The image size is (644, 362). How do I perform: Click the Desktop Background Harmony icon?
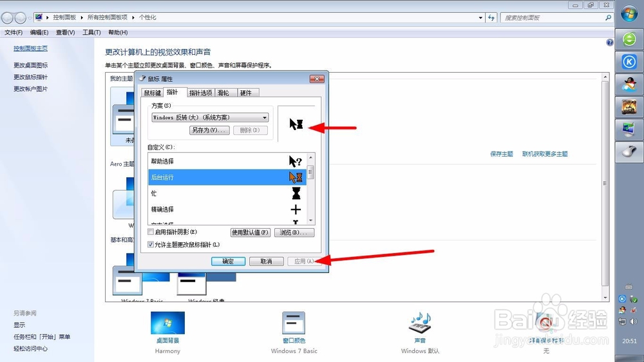[x=167, y=323]
